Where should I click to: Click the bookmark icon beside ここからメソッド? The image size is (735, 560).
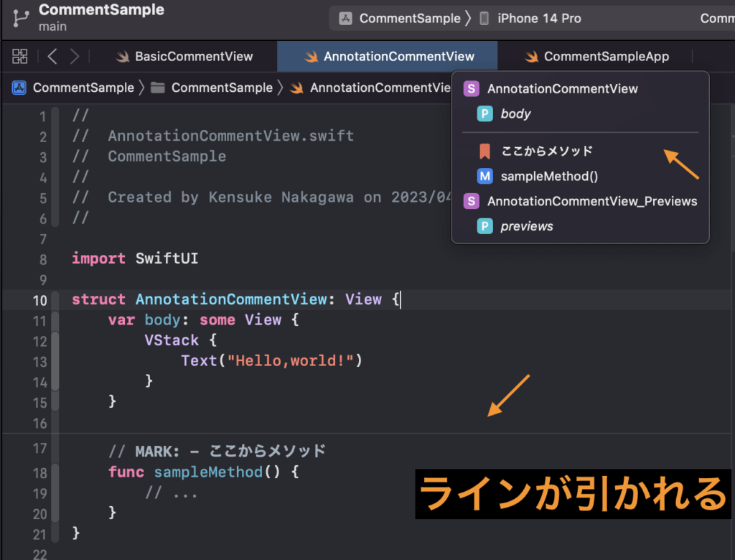tap(484, 151)
